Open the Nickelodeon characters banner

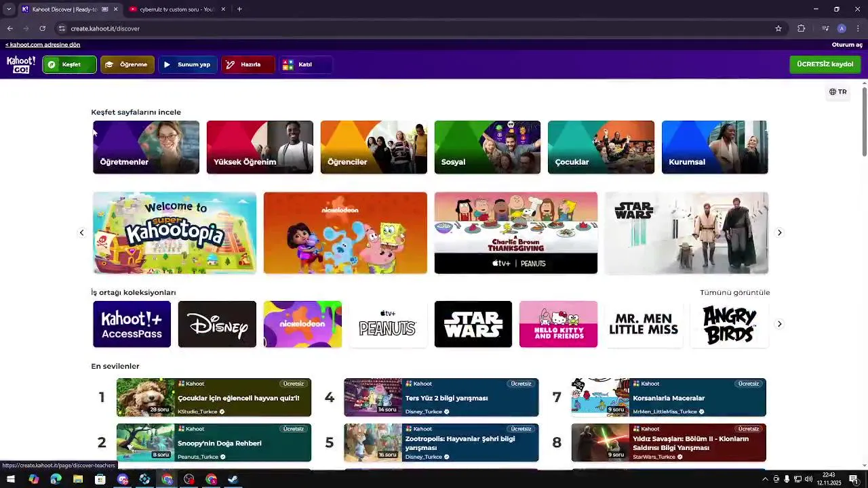[345, 232]
